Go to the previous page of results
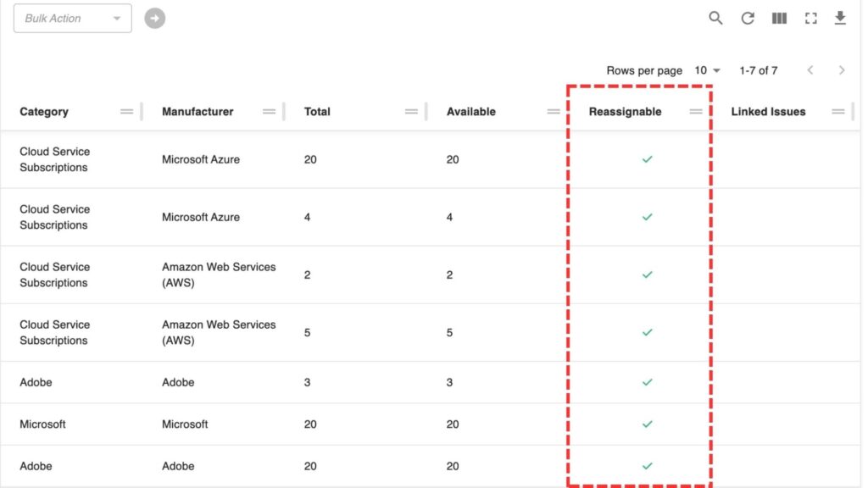The width and height of the screenshot is (868, 488). click(810, 70)
